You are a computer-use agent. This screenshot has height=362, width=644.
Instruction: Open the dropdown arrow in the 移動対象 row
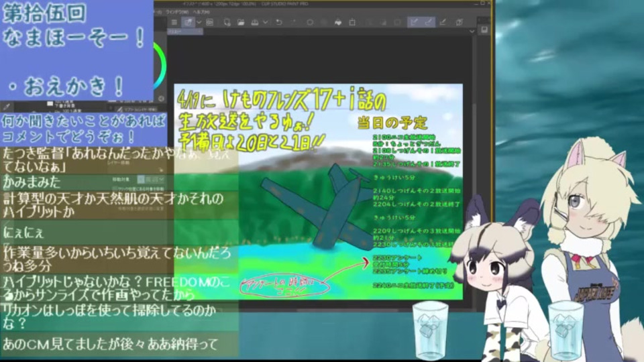(162, 180)
